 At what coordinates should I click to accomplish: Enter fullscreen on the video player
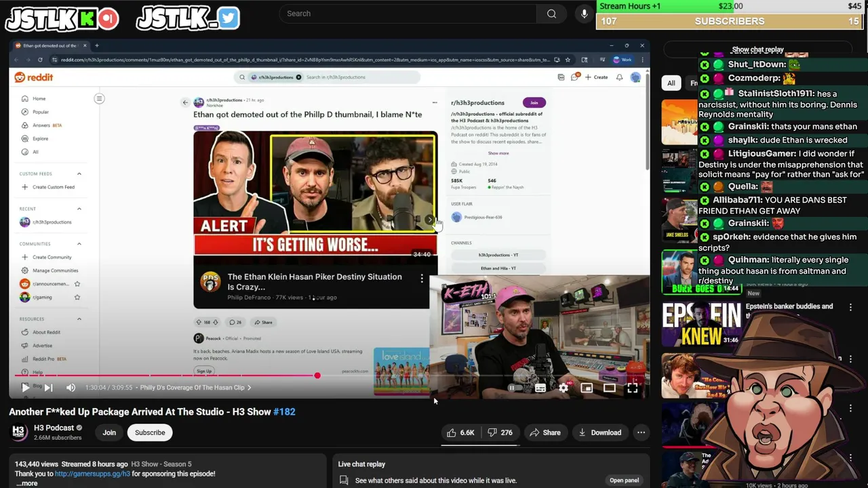click(x=632, y=388)
